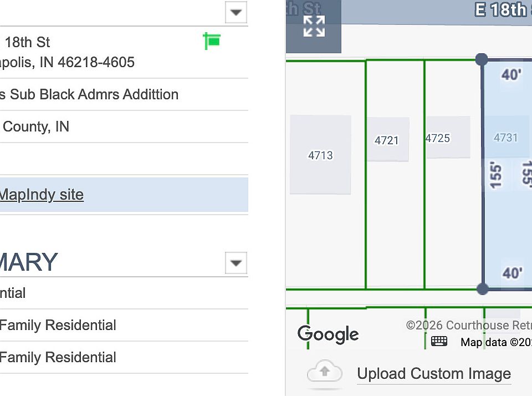Click the 'E 18th' street label on map
The height and width of the screenshot is (396, 532).
501,9
